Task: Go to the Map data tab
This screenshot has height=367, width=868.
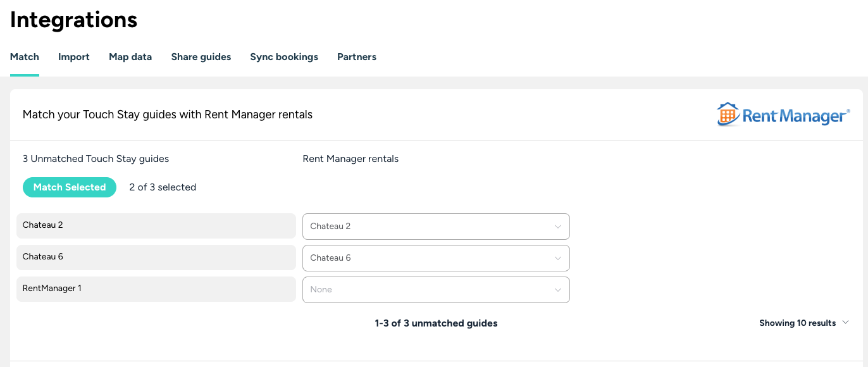Action: 130,57
